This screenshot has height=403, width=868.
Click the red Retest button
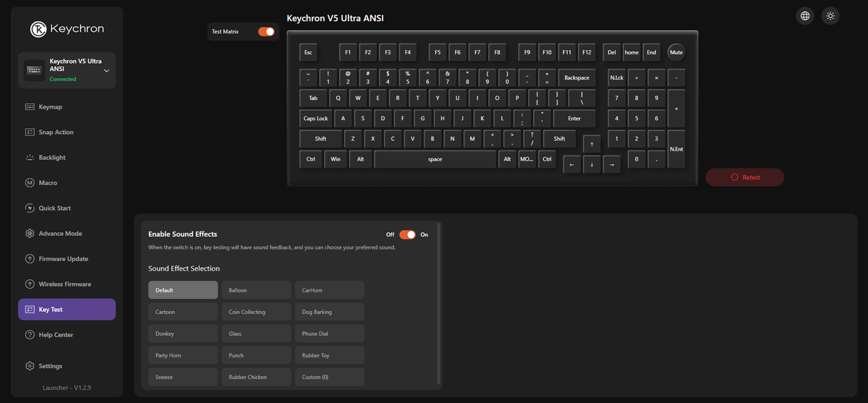(x=745, y=177)
